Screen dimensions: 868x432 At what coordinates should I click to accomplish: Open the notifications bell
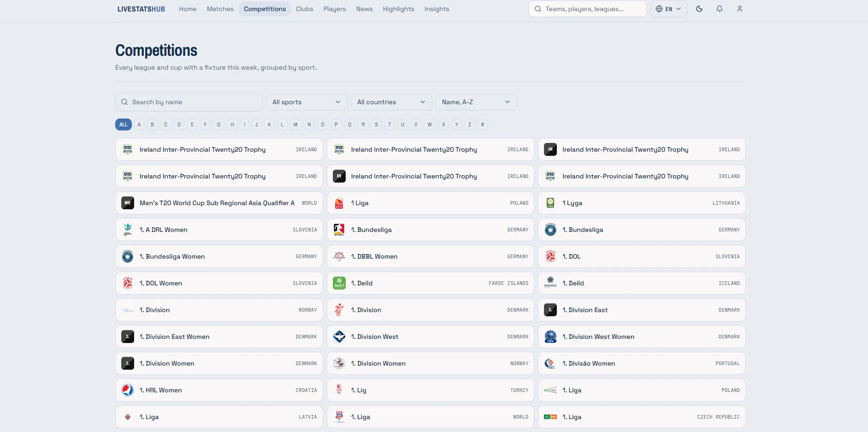(720, 9)
